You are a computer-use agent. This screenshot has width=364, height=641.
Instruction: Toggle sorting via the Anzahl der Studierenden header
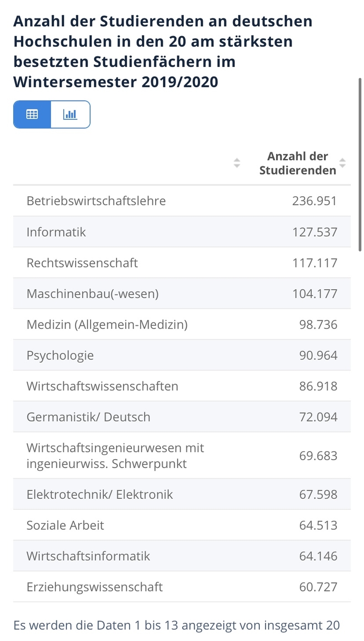click(x=298, y=163)
